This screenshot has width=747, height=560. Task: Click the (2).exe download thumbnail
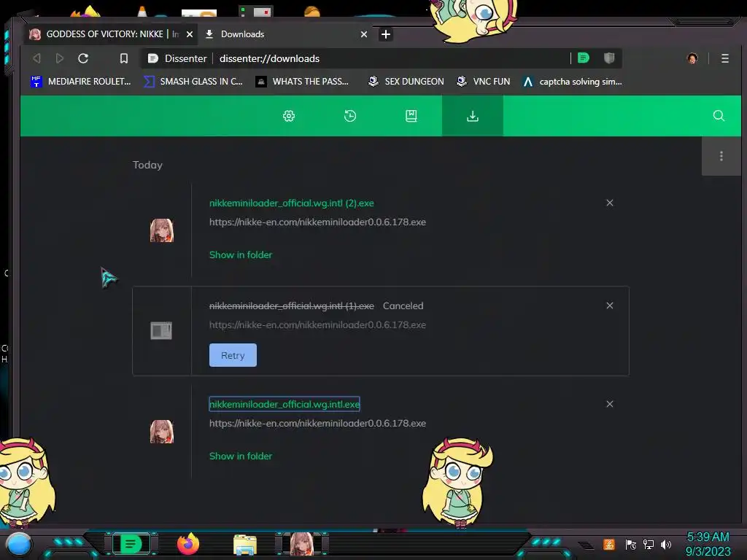coord(162,230)
